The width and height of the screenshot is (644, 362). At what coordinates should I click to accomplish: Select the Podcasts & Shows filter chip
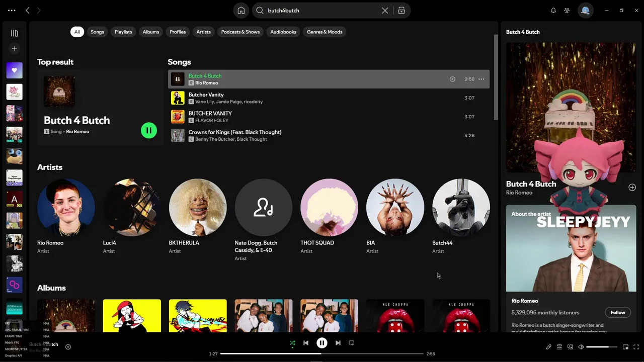(x=240, y=32)
